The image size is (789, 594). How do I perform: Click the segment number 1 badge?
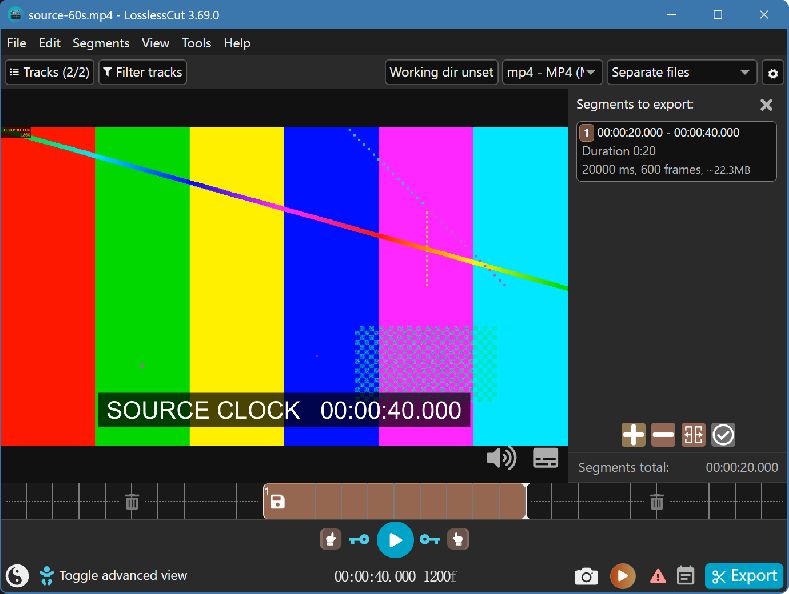(586, 133)
